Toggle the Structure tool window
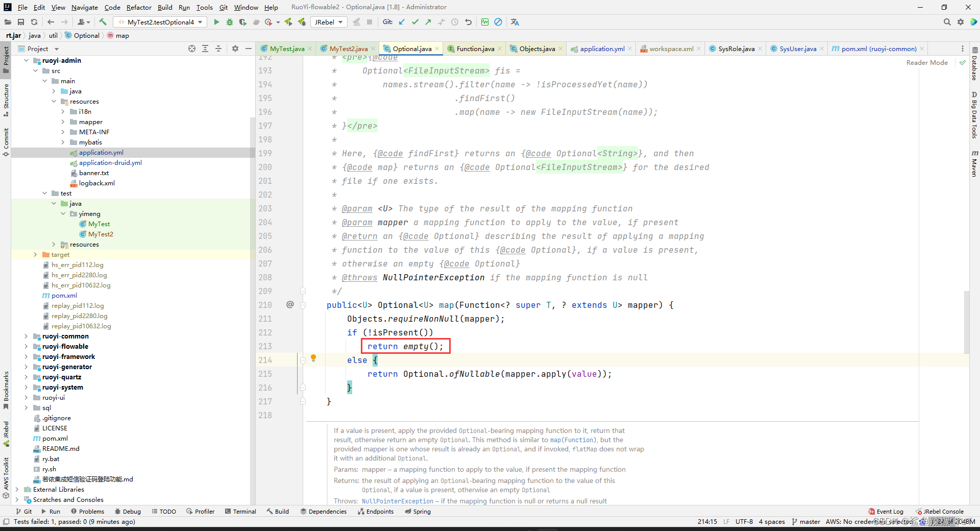980x531 pixels. tap(6, 100)
